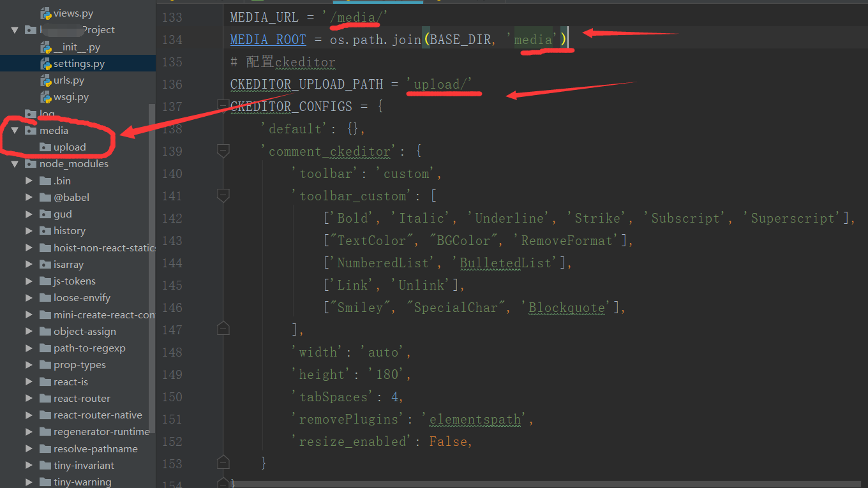Open the upload folder inside media
Screen dimensions: 868x488
[x=68, y=147]
